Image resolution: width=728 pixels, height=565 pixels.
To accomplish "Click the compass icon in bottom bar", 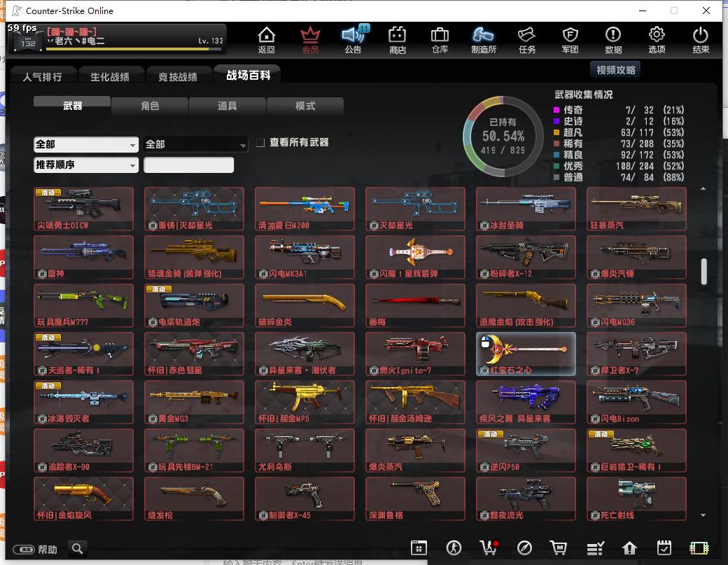I will point(524,548).
